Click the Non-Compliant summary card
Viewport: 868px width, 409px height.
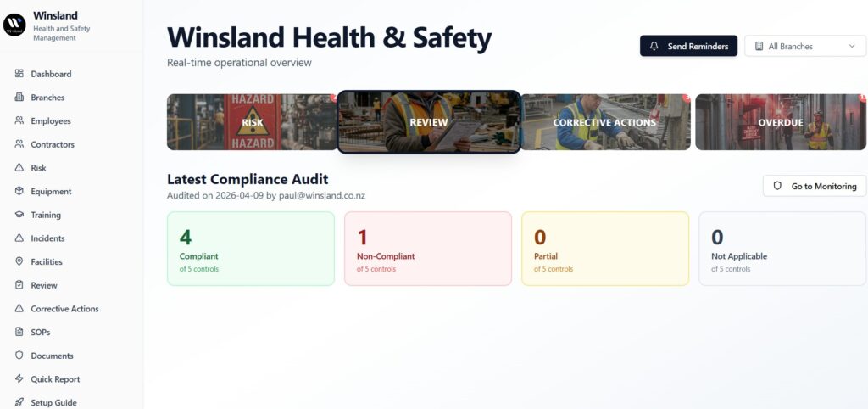(428, 249)
